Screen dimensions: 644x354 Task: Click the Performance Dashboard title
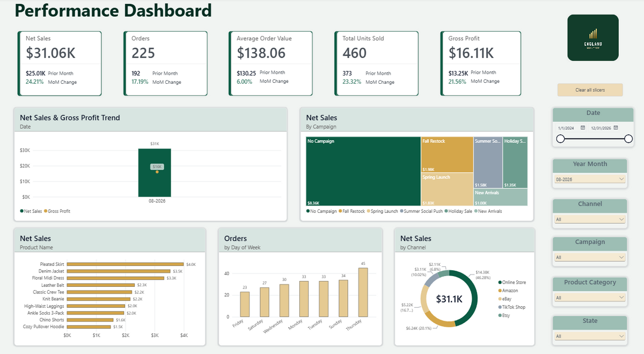[x=113, y=10]
